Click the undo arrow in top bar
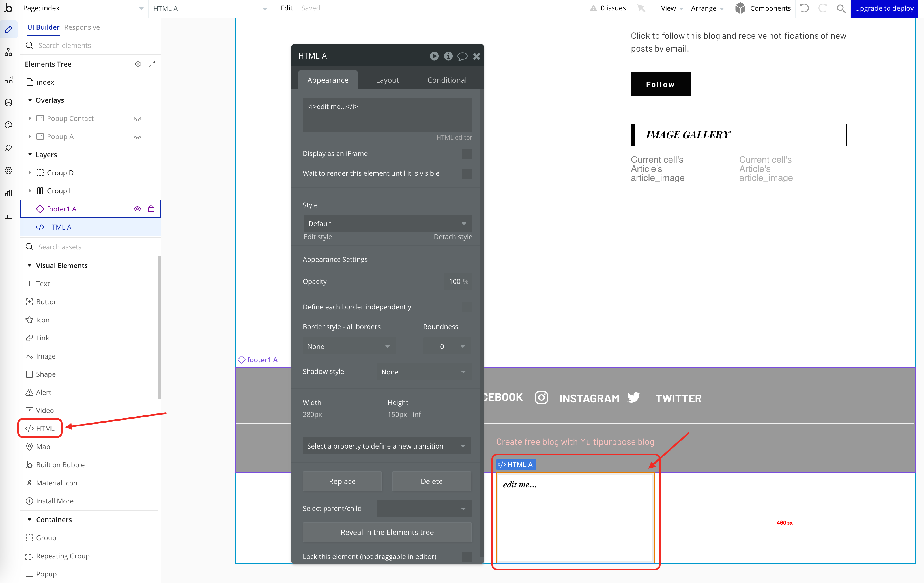 (805, 8)
